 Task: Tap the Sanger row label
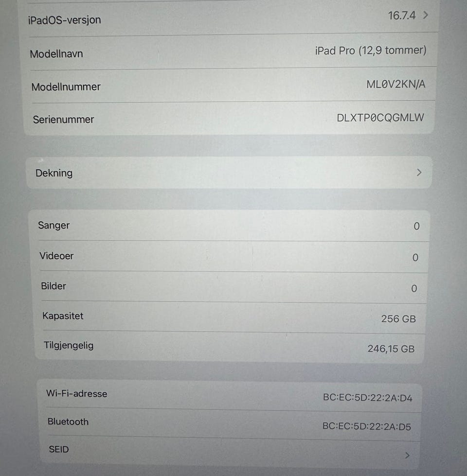[54, 226]
